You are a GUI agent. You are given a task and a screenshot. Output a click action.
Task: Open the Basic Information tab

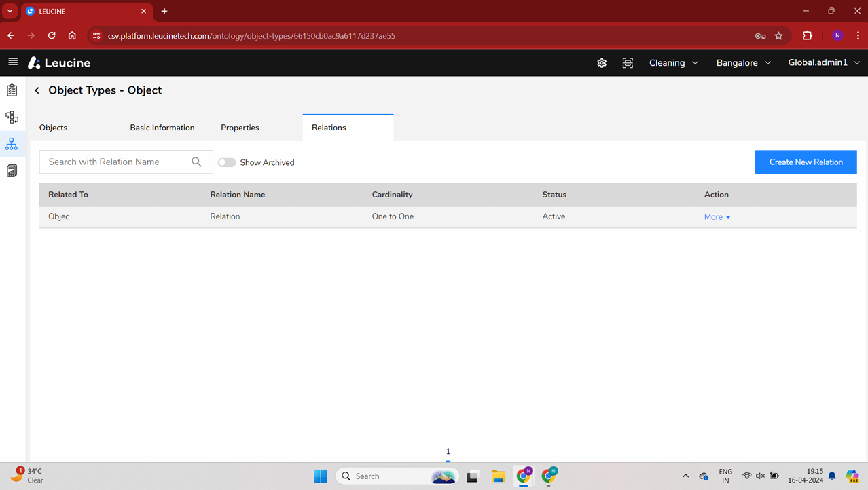click(x=162, y=128)
